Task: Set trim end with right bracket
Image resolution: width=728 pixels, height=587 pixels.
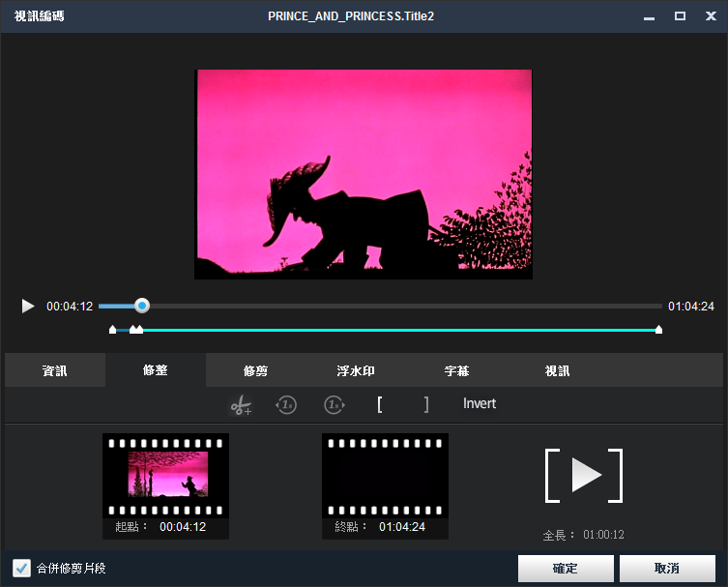Action: click(x=426, y=404)
